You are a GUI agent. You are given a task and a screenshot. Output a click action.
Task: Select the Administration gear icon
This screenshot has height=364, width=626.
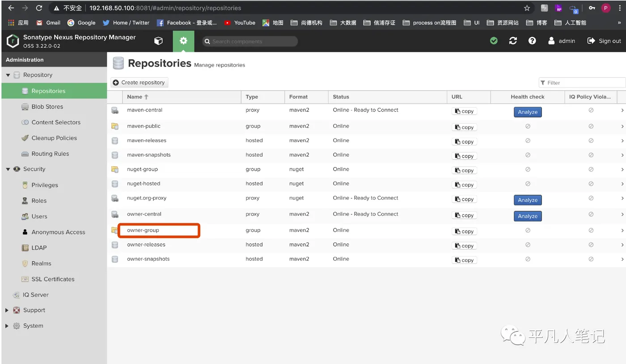[183, 41]
